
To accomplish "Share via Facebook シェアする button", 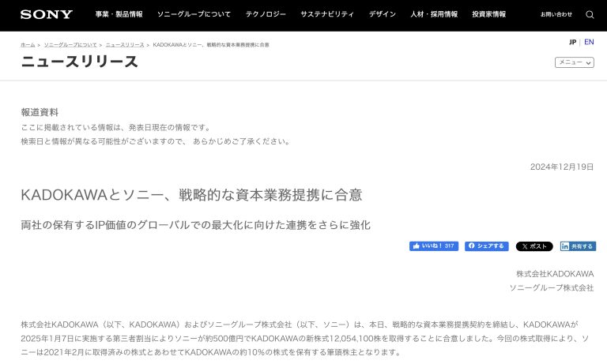I will [486, 246].
